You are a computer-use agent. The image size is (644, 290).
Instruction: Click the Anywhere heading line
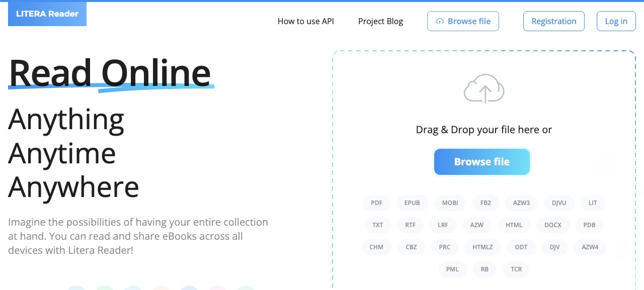pyautogui.click(x=73, y=186)
